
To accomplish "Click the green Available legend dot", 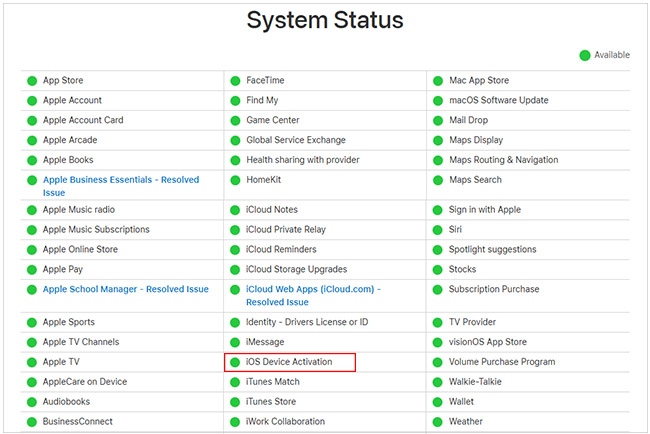I will (585, 55).
